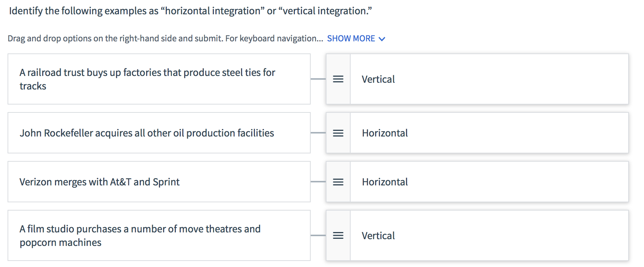Viewport: 644px width, 267px height.
Task: Click the railroad trust steel ties prompt box
Action: 159,79
